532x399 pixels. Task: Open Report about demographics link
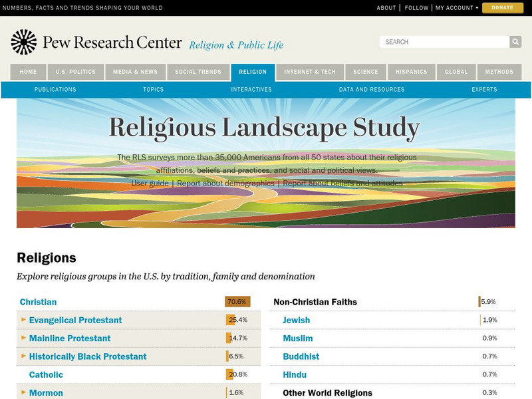225,183
